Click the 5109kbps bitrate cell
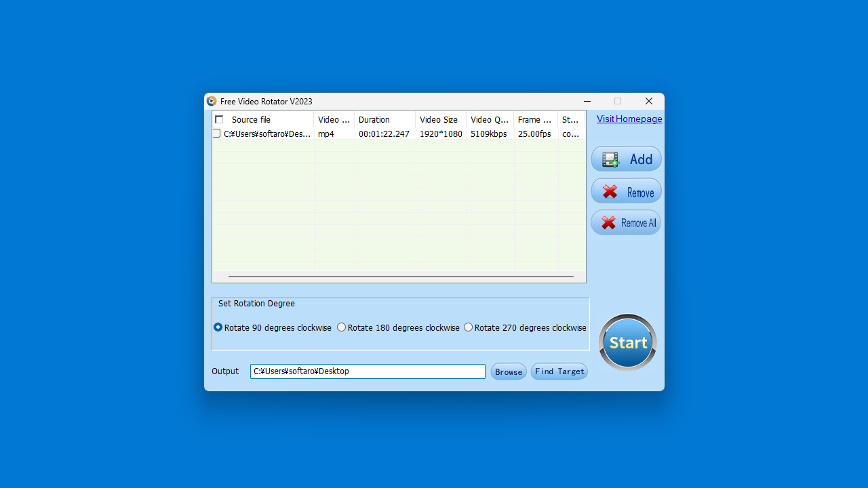Screen dimensions: 868x488 [x=489, y=134]
